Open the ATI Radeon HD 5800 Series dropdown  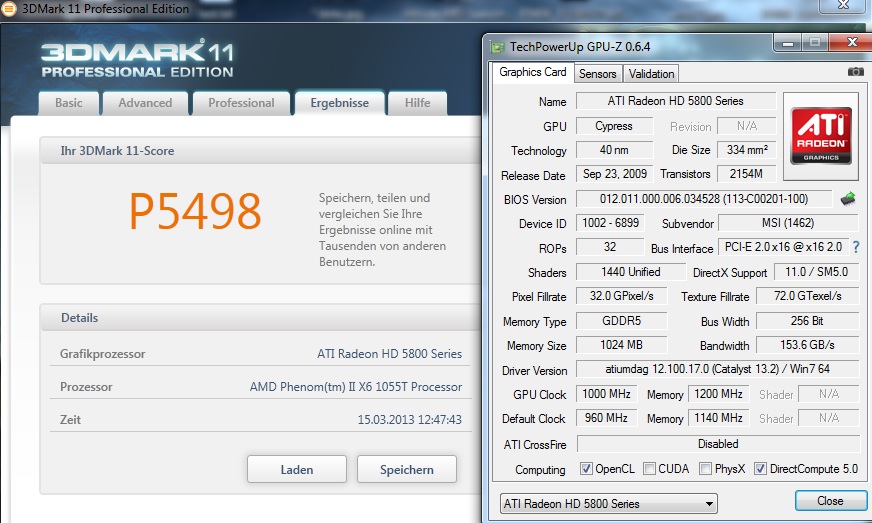609,504
